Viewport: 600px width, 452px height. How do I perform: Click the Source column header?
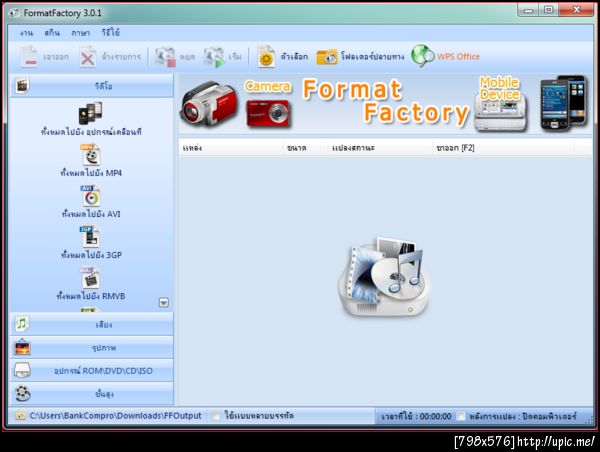pyautogui.click(x=231, y=148)
